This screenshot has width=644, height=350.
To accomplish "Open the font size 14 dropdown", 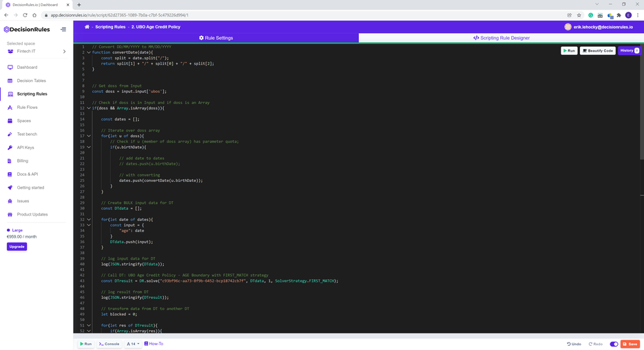I will [x=133, y=344].
